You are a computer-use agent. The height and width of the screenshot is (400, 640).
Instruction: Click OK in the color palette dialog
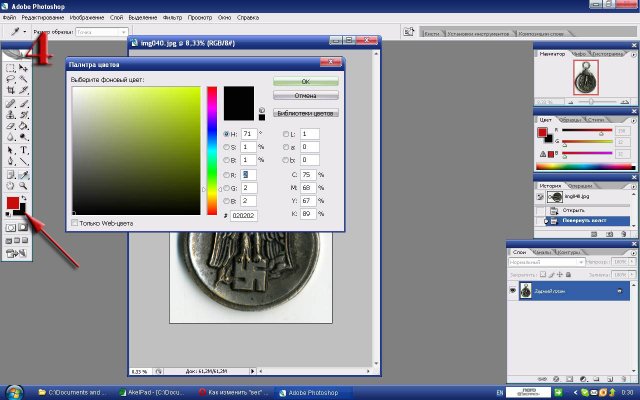(306, 82)
